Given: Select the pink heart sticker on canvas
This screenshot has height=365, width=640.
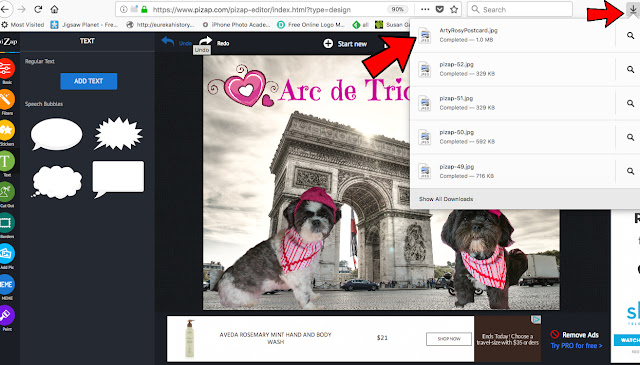Looking at the screenshot, I should point(244,86).
